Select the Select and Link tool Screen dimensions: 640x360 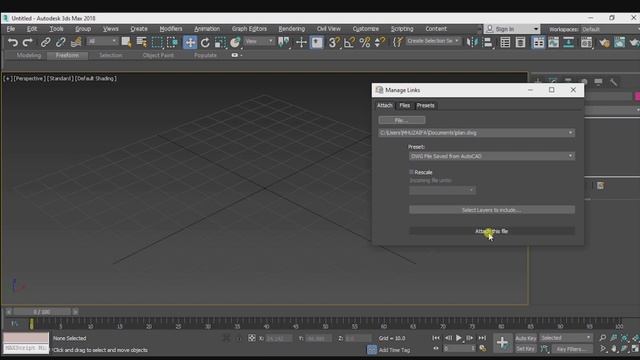[x=45, y=42]
